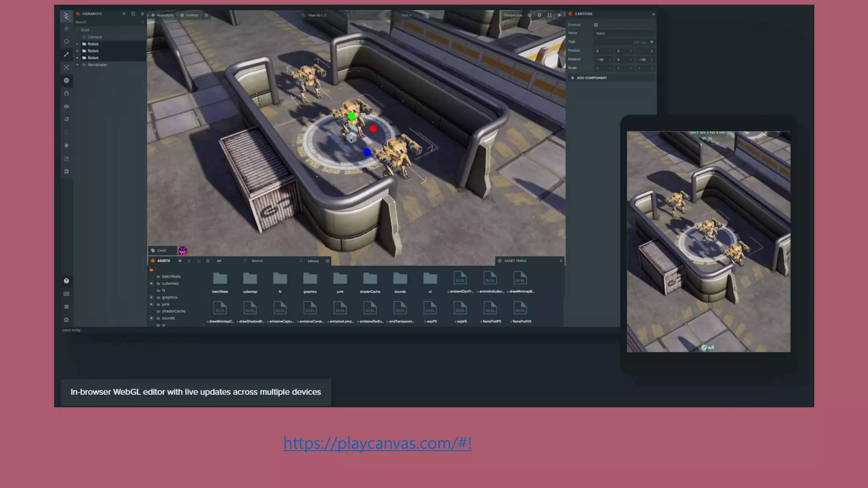The height and width of the screenshot is (488, 868).
Task: Select the Camera entity in Hierarchy
Action: click(95, 37)
